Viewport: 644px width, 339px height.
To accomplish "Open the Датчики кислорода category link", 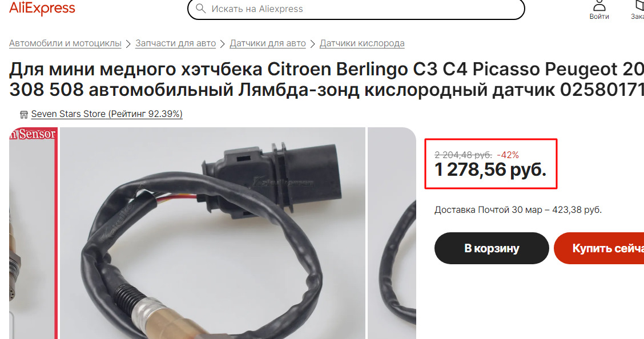I will pos(362,43).
